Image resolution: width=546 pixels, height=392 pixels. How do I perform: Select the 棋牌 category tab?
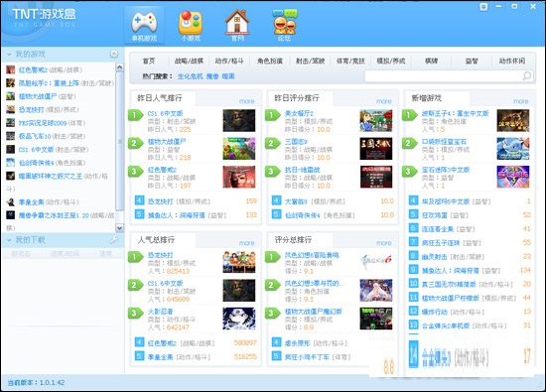[x=432, y=61]
